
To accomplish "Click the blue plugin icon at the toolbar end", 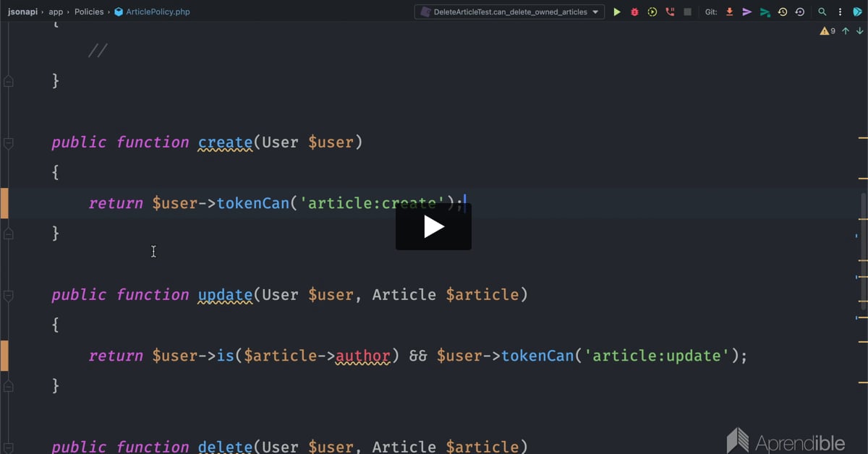I will point(857,12).
